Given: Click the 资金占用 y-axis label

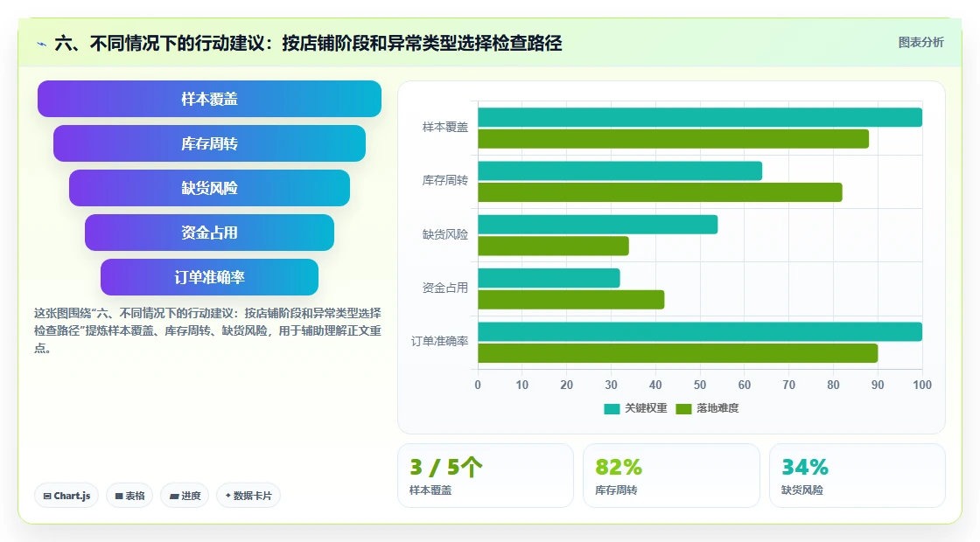Looking at the screenshot, I should tap(445, 288).
